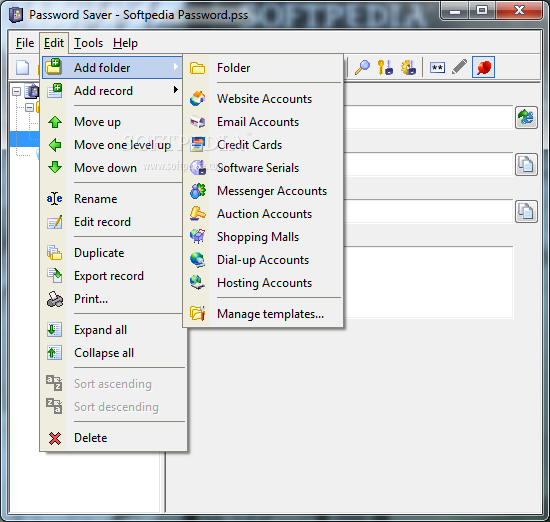Add a Hosting Accounts folder
The image size is (550, 522).
(263, 283)
